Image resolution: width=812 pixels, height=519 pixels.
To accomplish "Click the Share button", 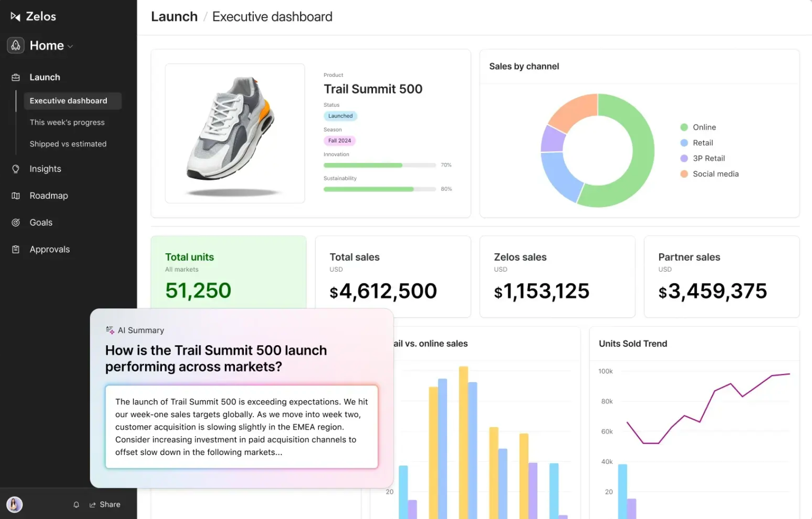I will point(105,504).
